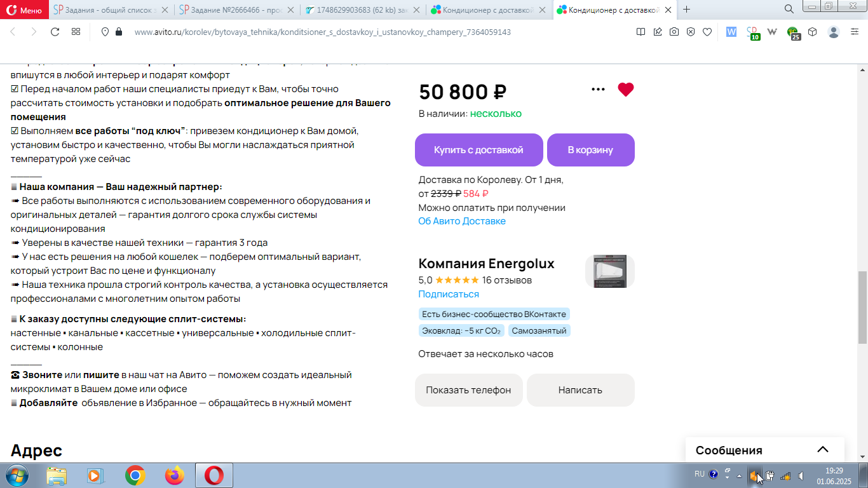
Task: Launch Firefox from taskbar
Action: pyautogui.click(x=174, y=475)
